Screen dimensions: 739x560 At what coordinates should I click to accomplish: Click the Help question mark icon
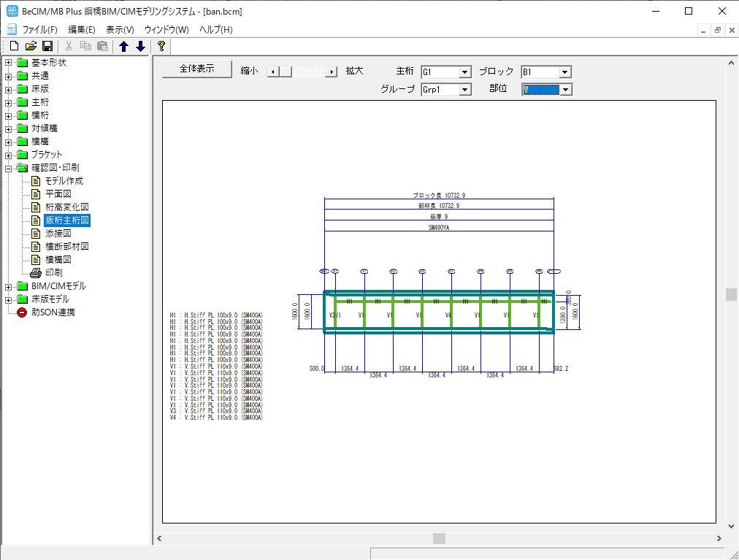(x=161, y=46)
